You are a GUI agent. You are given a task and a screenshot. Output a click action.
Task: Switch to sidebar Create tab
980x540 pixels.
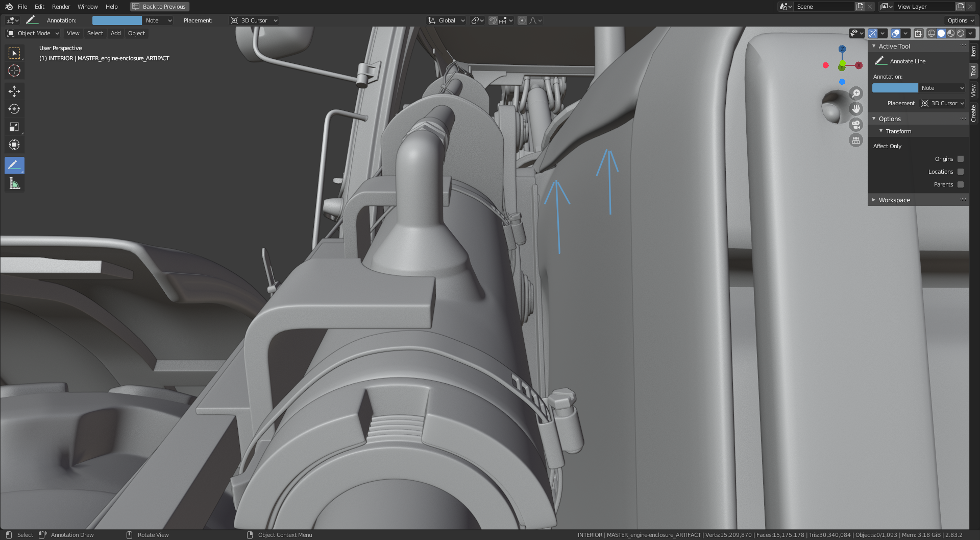(x=974, y=113)
